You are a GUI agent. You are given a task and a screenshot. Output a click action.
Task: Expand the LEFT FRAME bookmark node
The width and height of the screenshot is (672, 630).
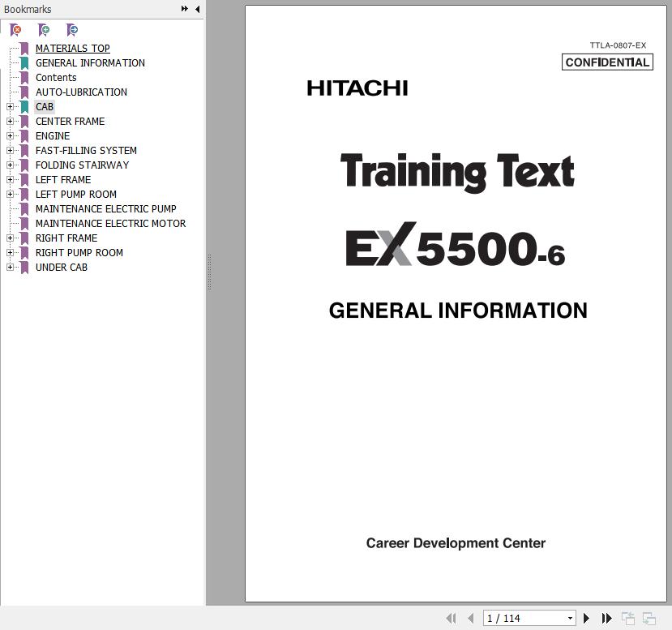tap(10, 179)
